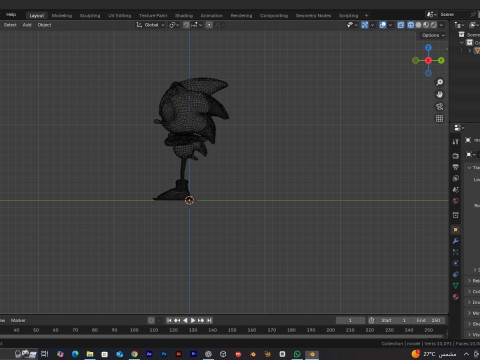Open the Particles properties tab

pos(455,252)
